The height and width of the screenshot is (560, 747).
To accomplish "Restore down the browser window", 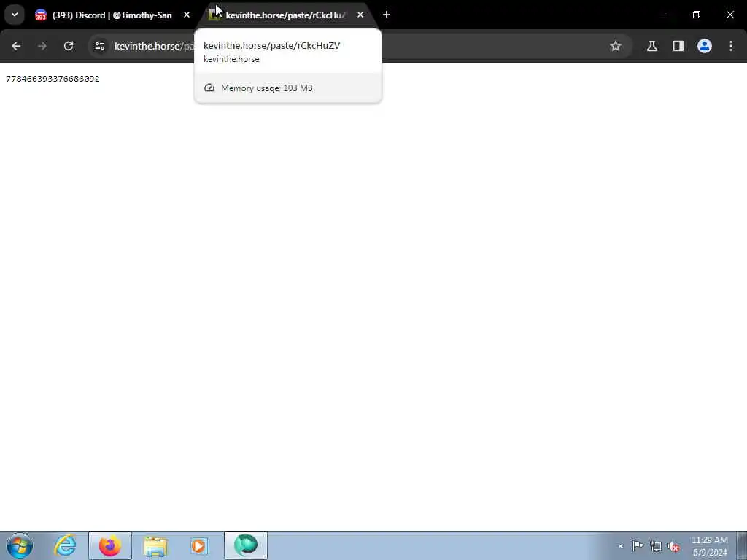I will tap(697, 15).
